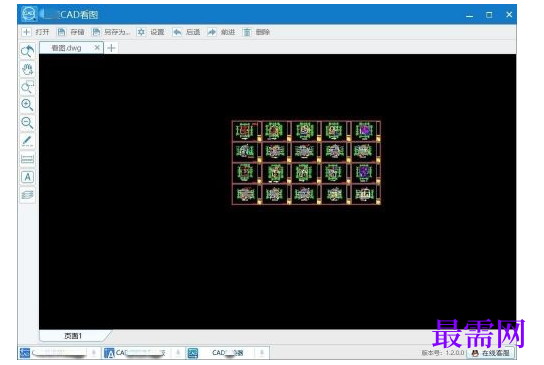Image resolution: width=544 pixels, height=365 pixels.
Task: Click the 设置 label in toolbar
Action: point(157,32)
